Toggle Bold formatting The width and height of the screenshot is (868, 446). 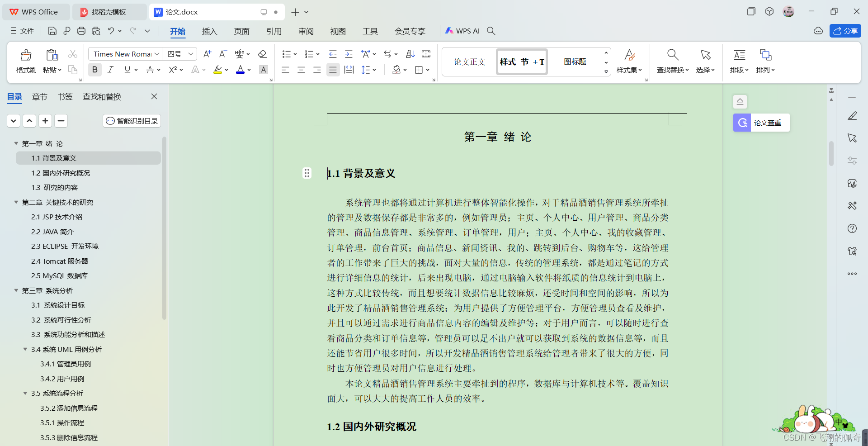click(x=94, y=70)
